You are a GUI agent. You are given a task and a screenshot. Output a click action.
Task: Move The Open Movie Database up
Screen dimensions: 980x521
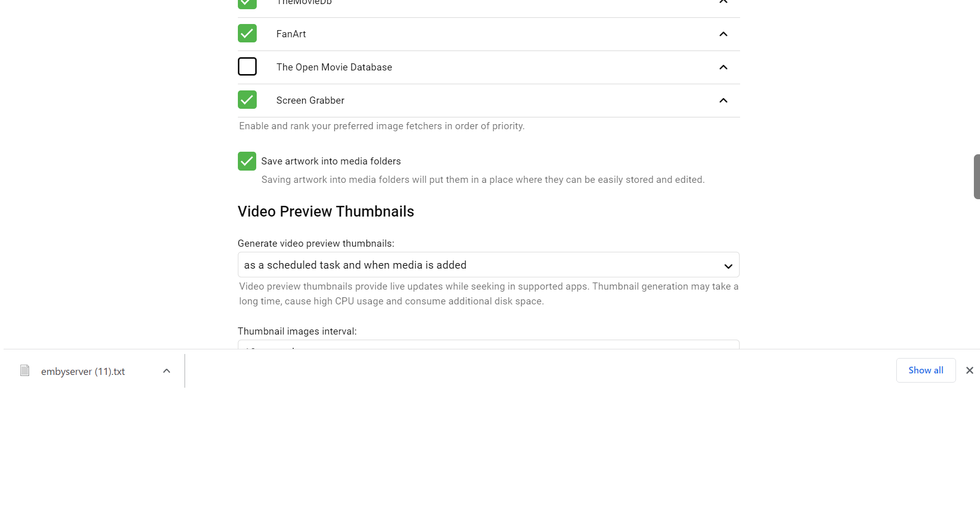pos(723,67)
